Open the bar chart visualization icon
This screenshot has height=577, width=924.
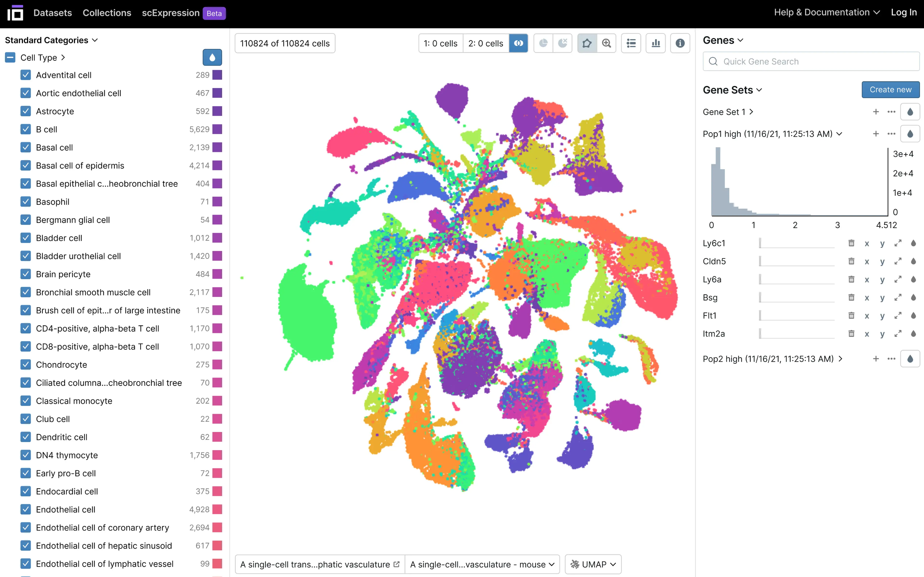point(655,43)
